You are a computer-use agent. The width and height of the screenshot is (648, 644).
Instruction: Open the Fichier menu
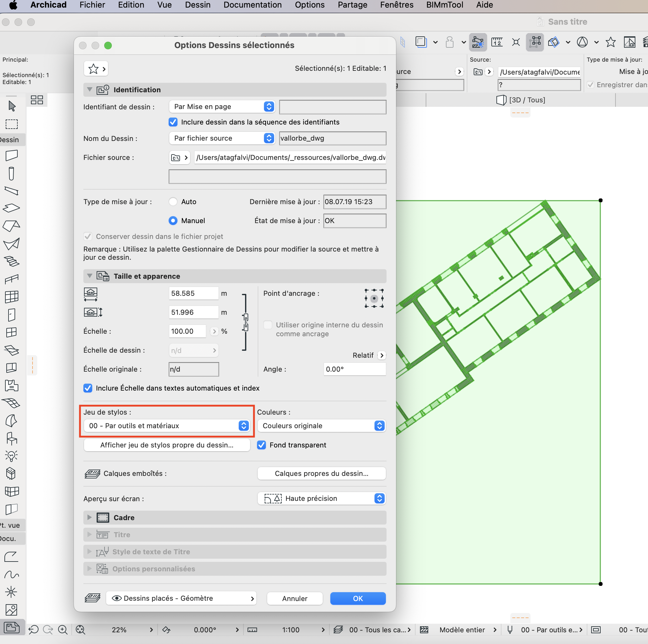coord(92,5)
